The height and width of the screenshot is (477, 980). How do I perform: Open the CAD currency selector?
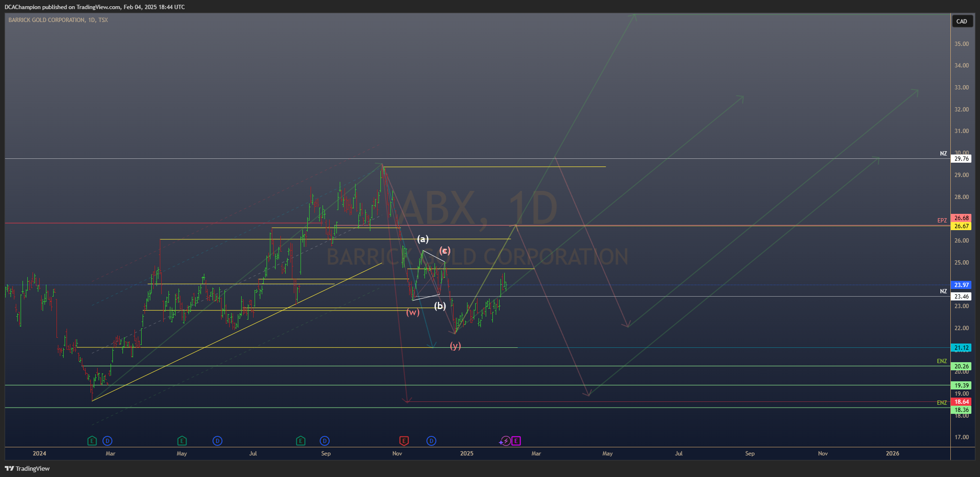coord(962,21)
